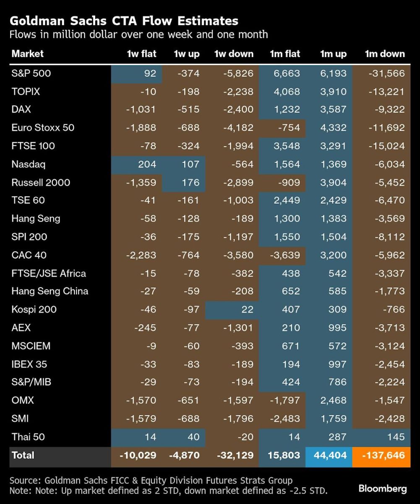420x504 pixels.
Task: Click the Bloomberg logo
Action: (x=382, y=488)
